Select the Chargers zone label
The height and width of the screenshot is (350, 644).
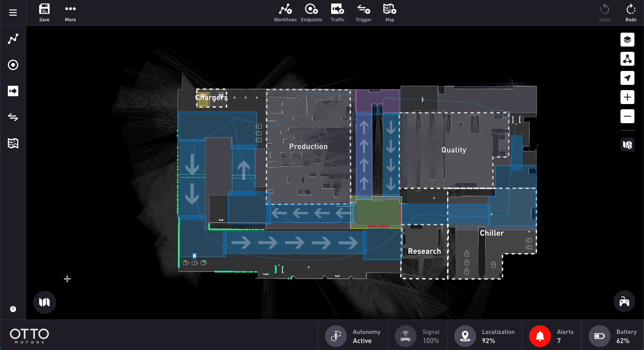coord(211,98)
